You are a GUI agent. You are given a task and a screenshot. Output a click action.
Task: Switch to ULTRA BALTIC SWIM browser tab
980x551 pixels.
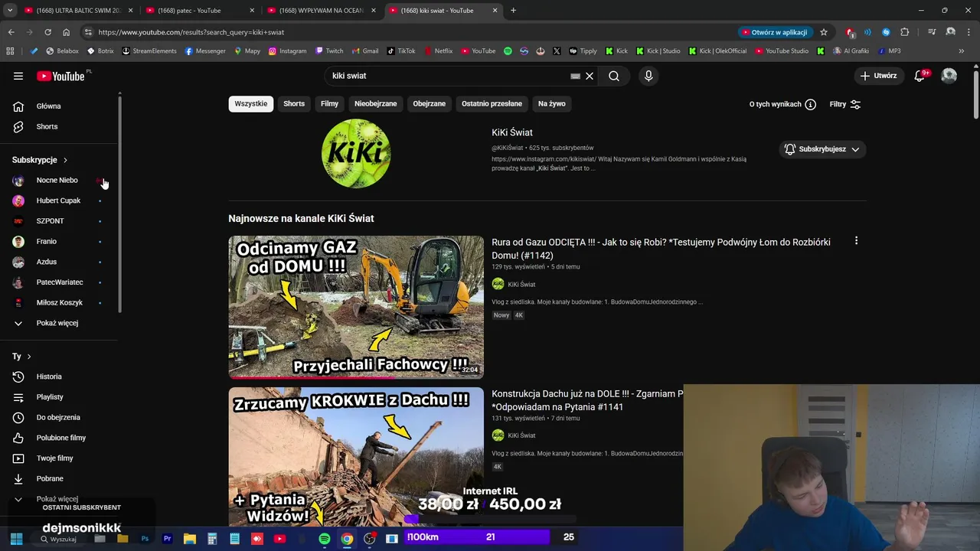click(x=78, y=11)
